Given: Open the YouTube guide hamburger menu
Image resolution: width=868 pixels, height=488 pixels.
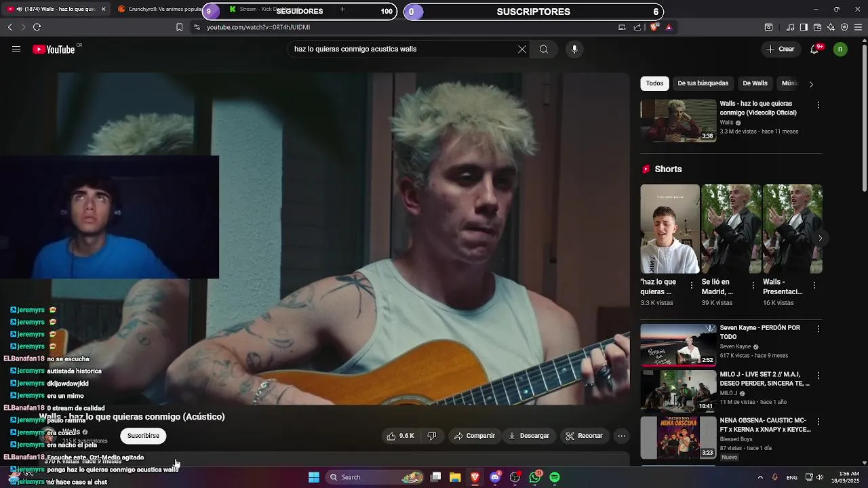Looking at the screenshot, I should point(16,49).
